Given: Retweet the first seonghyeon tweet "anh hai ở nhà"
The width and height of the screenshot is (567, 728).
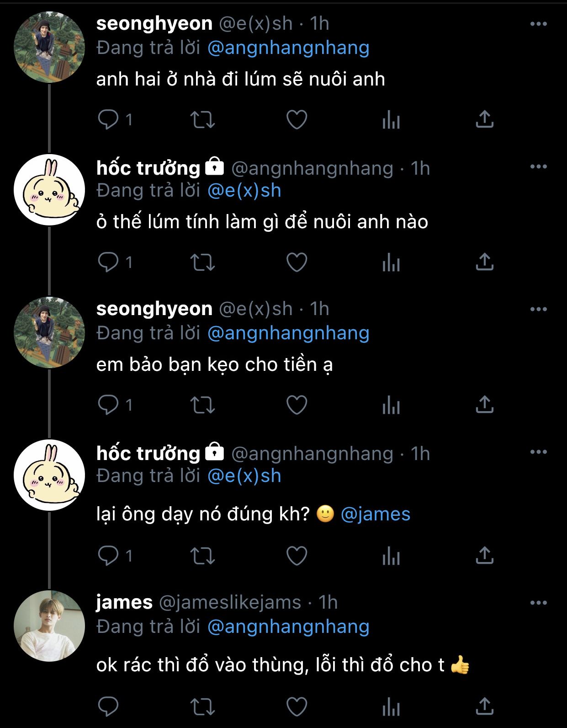Looking at the screenshot, I should [x=202, y=120].
